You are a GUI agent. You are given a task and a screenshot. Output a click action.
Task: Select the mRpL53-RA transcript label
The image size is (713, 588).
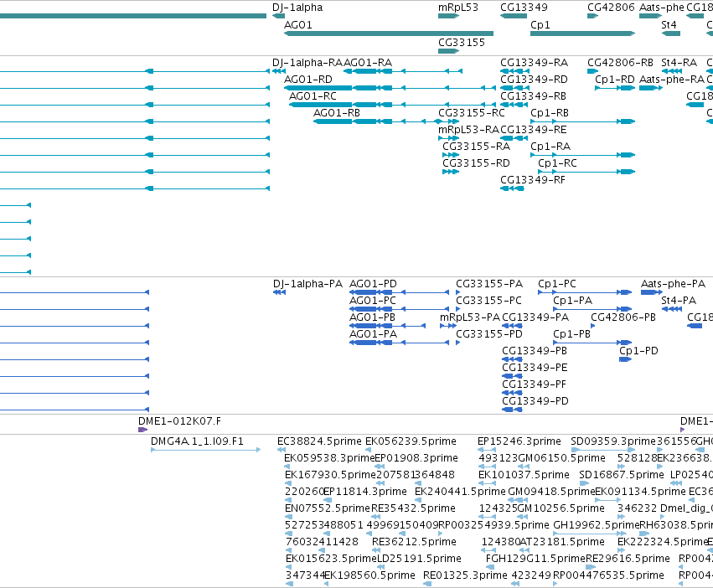coord(468,130)
